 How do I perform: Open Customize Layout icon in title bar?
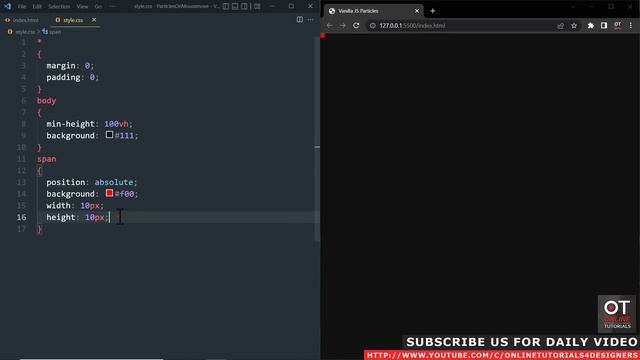[257, 6]
